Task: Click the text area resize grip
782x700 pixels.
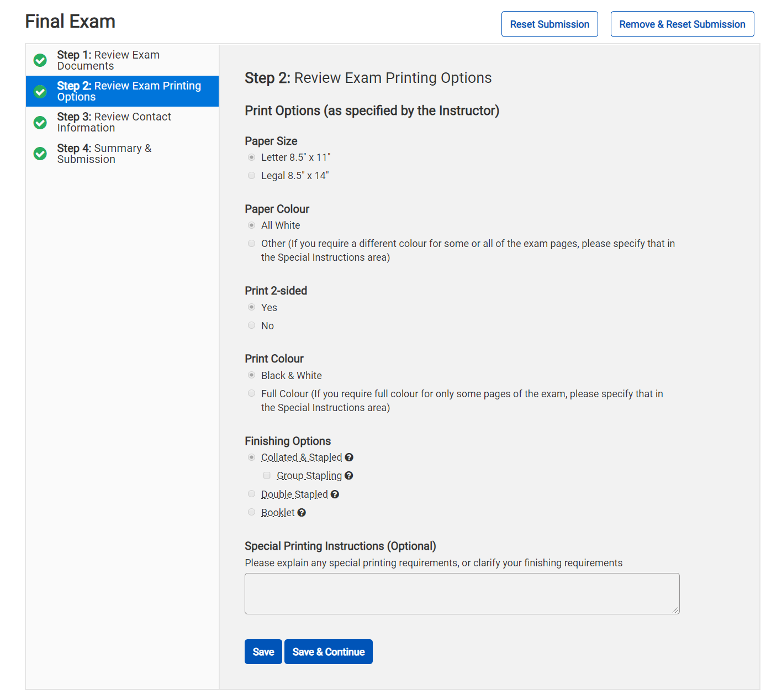Action: pos(676,610)
